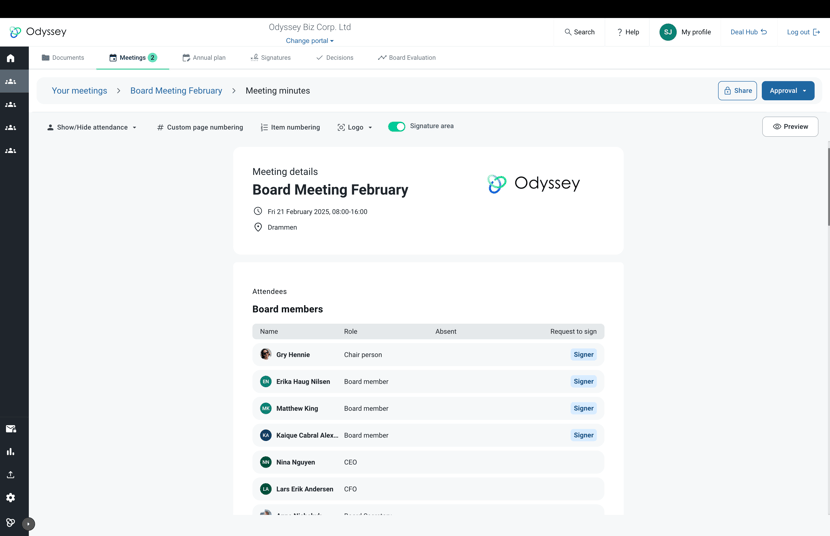Click the upload icon in sidebar
The height and width of the screenshot is (536, 830).
(11, 475)
